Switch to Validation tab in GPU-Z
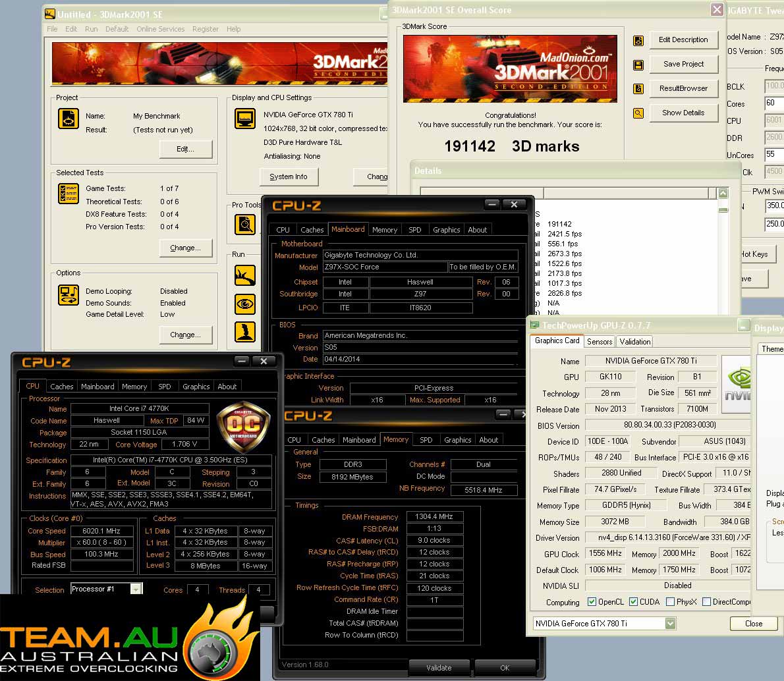 pyautogui.click(x=635, y=342)
